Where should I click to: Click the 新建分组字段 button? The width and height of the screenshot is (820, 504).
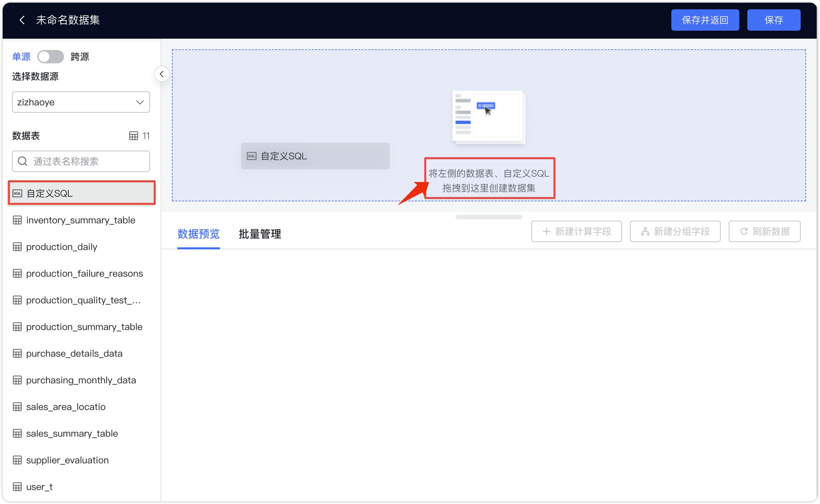tap(675, 231)
